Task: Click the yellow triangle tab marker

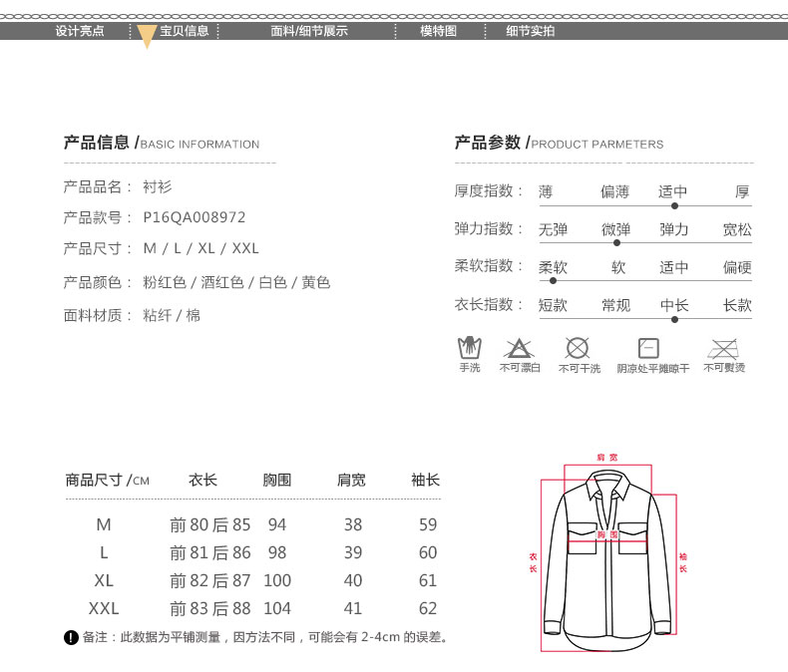Action: (147, 37)
